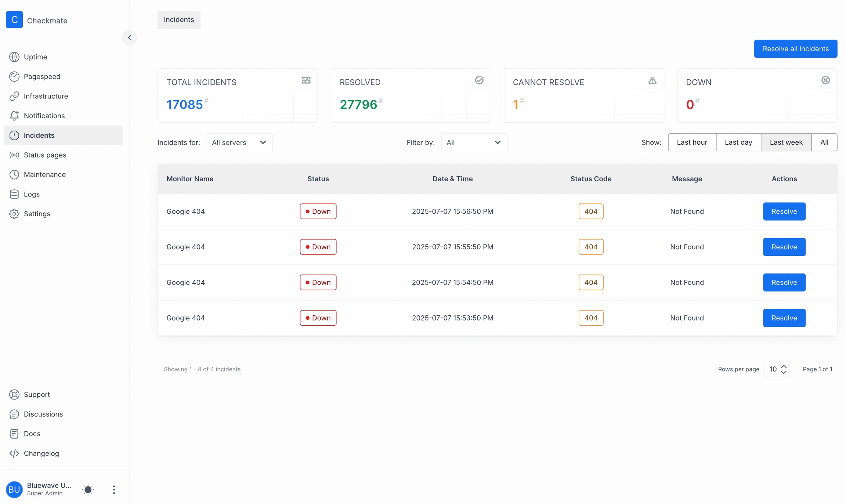Open Notifications via the bell icon
Screen dimensions: 846x504
(14, 116)
